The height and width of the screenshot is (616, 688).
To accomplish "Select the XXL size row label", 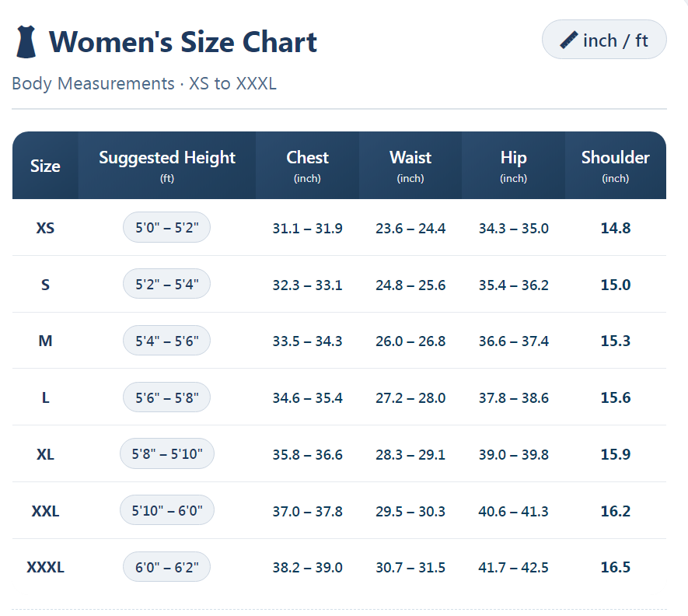I will pos(45,511).
